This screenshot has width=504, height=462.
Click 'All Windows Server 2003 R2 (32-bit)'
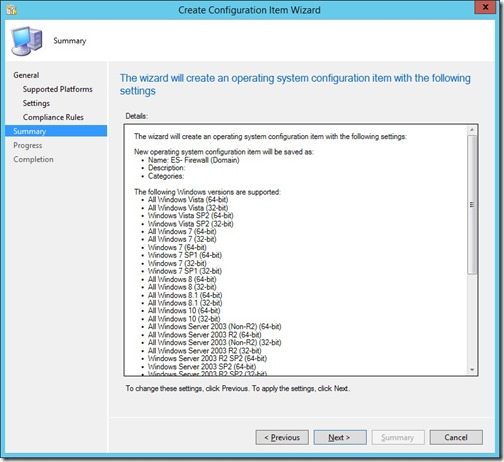pyautogui.click(x=205, y=351)
